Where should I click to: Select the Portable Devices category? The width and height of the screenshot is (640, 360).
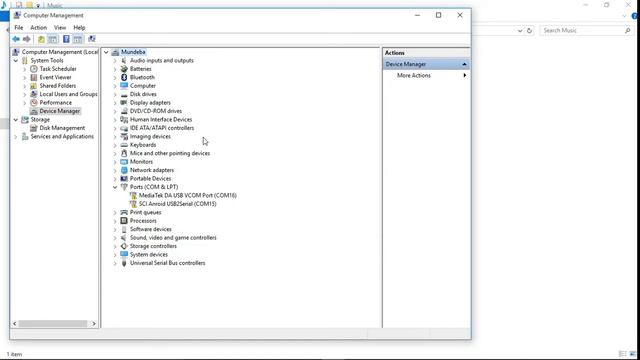pyautogui.click(x=150, y=179)
